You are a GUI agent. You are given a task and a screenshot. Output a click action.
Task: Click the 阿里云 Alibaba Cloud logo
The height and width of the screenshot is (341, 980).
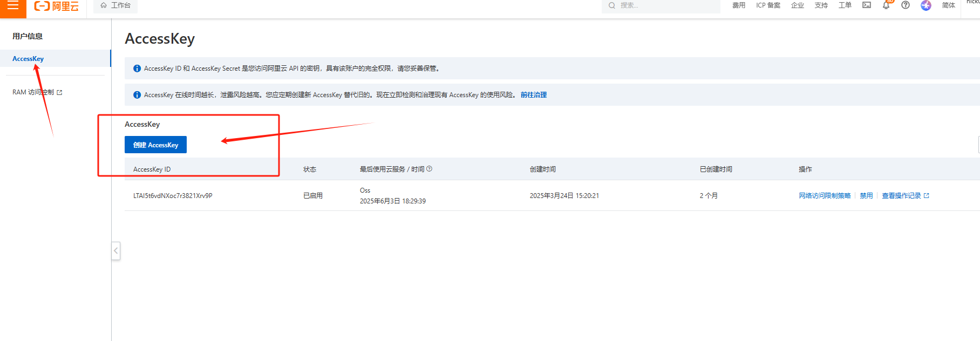point(57,6)
